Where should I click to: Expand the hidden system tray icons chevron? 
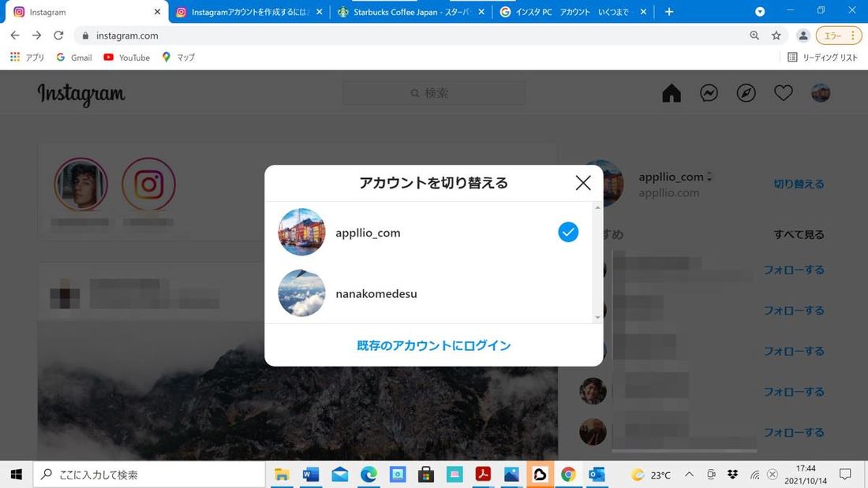click(689, 474)
